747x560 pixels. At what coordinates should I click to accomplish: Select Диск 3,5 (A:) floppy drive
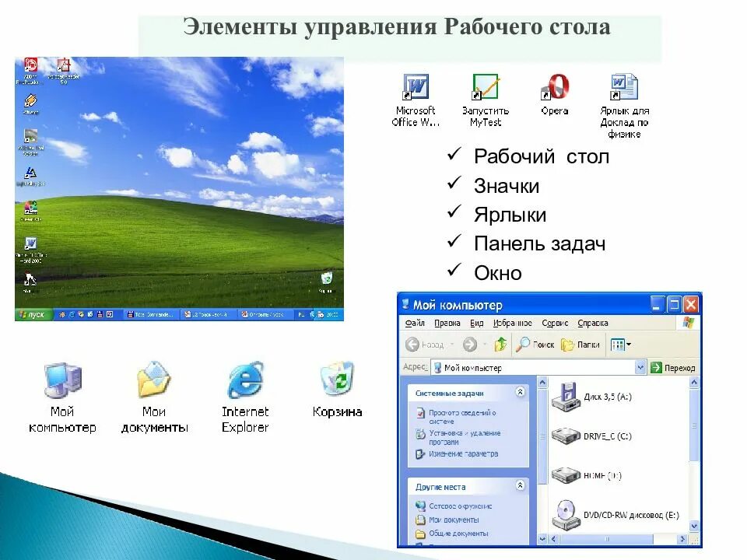(x=591, y=397)
